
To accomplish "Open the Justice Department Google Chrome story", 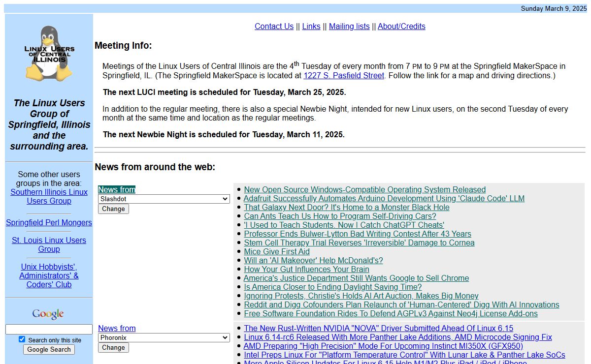I will click(356, 278).
